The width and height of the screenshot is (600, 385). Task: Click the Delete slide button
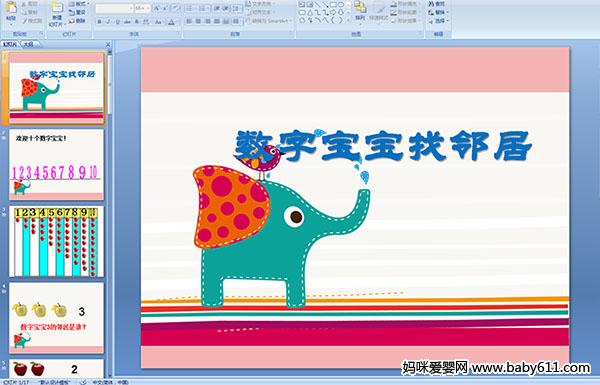point(77,21)
